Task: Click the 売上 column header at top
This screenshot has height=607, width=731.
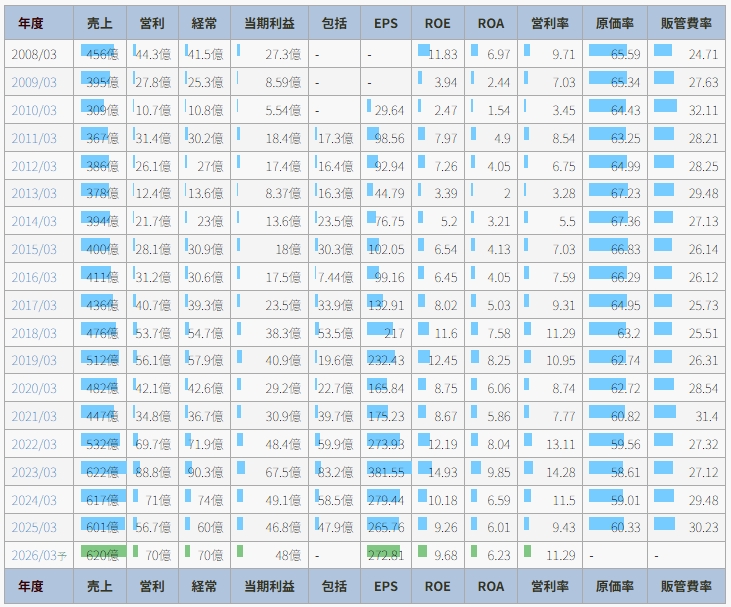Action: click(100, 23)
